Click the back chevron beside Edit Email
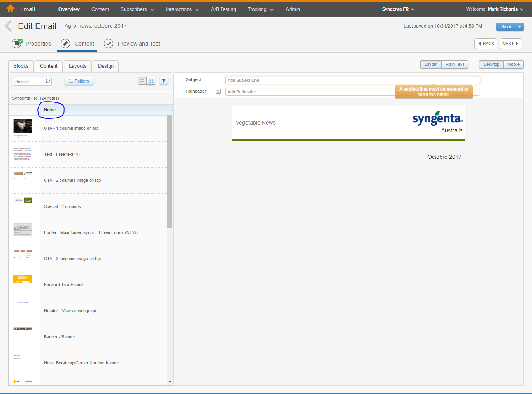This screenshot has width=532, height=394. 8,26
